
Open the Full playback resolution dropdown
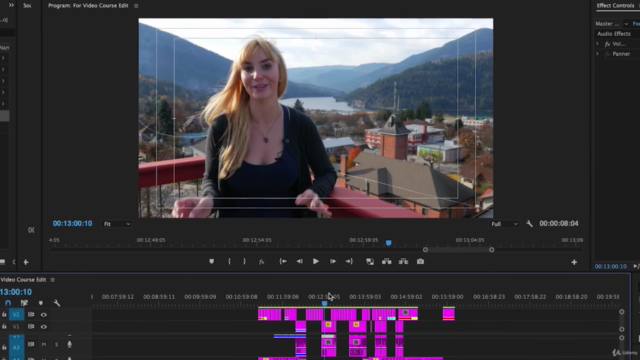(x=504, y=224)
